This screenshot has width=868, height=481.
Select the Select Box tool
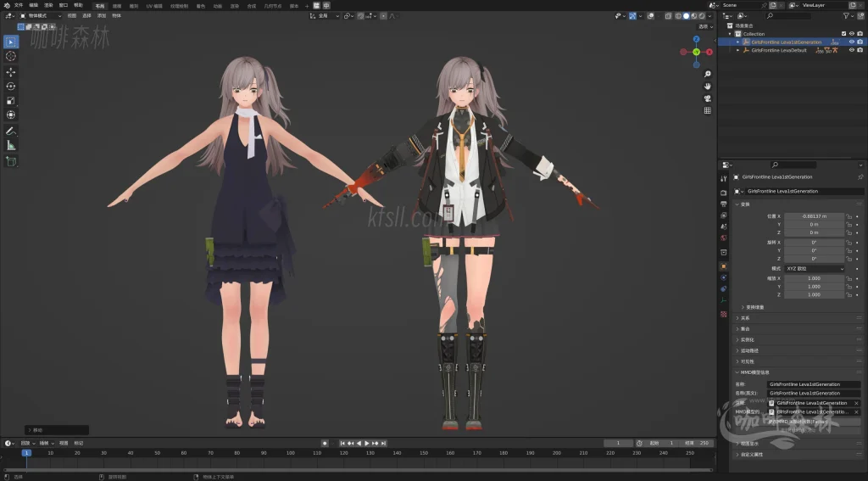click(10, 42)
